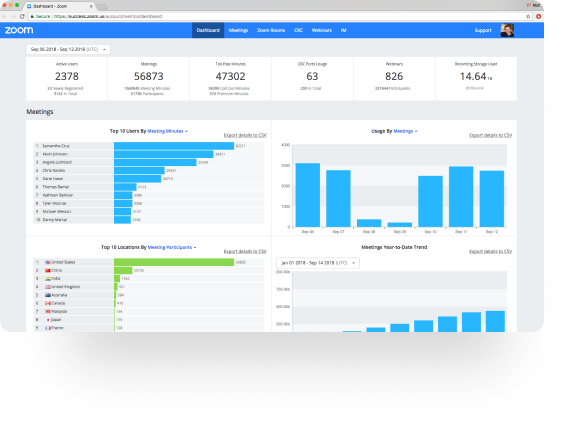Open a new browser tab

click(x=102, y=7)
